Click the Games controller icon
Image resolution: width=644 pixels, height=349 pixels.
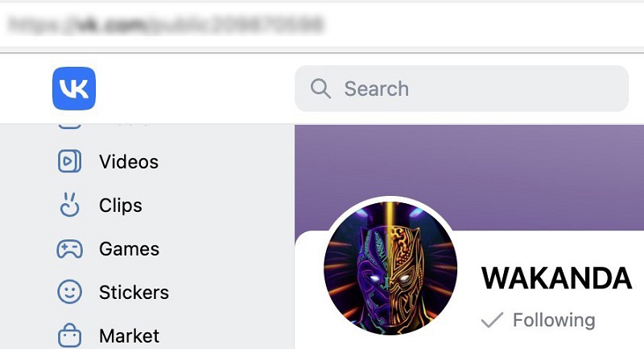(x=69, y=249)
